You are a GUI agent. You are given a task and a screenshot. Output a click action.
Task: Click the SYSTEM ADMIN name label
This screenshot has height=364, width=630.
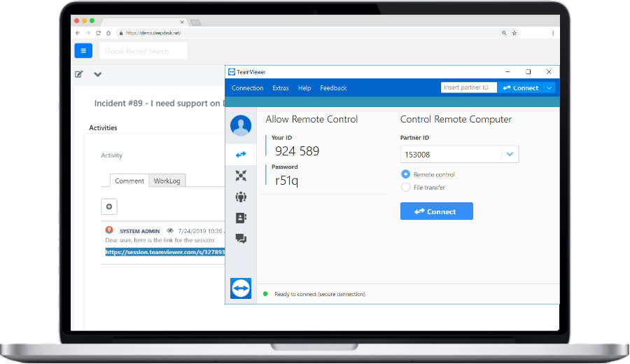coord(140,231)
